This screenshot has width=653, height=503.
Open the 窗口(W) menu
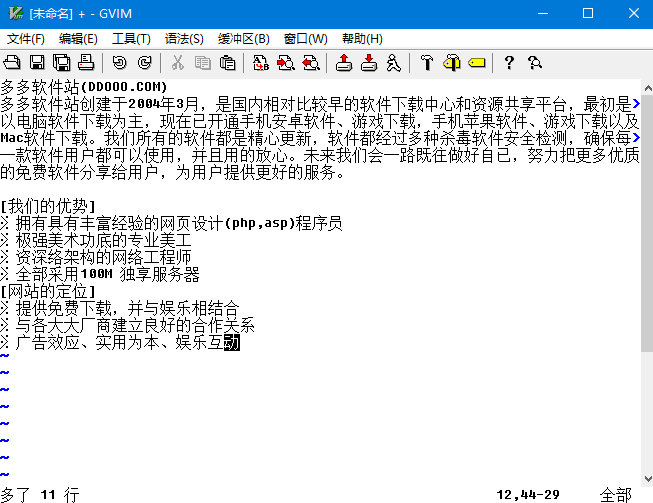click(x=306, y=39)
